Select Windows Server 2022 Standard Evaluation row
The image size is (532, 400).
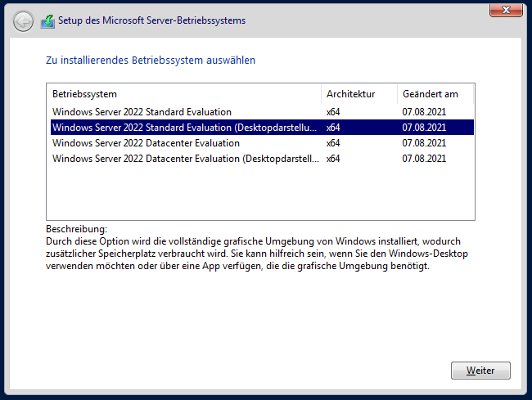click(x=262, y=112)
